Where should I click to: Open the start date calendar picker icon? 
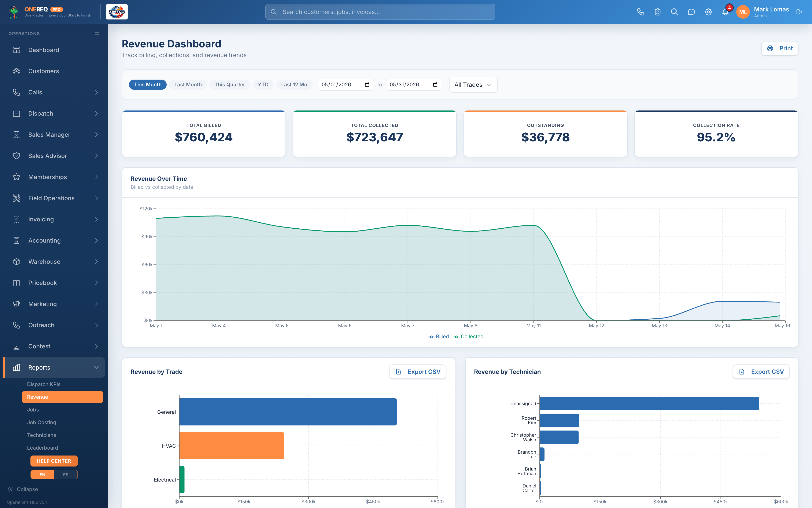tap(367, 85)
